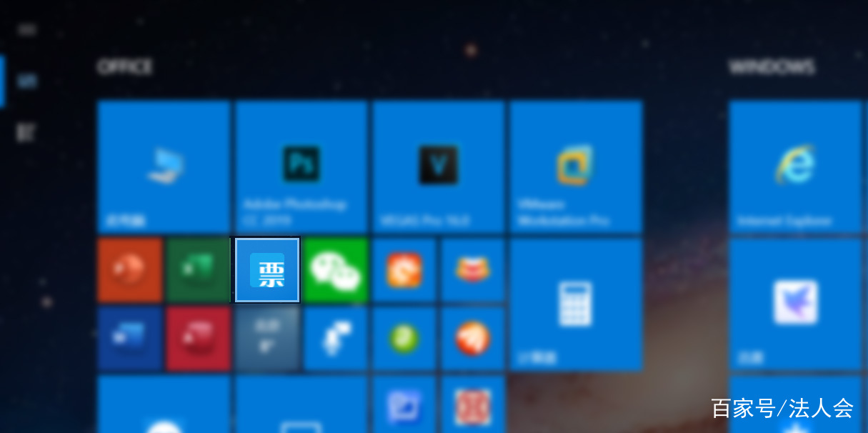Image resolution: width=868 pixels, height=433 pixels.
Task: Open WeChat green tile
Action: tap(336, 270)
